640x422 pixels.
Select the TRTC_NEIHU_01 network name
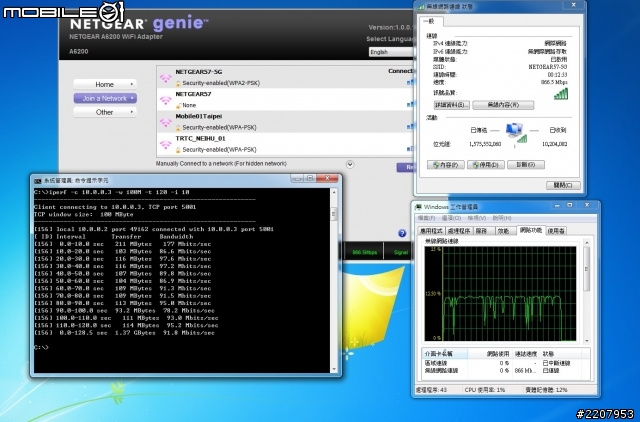(200, 139)
